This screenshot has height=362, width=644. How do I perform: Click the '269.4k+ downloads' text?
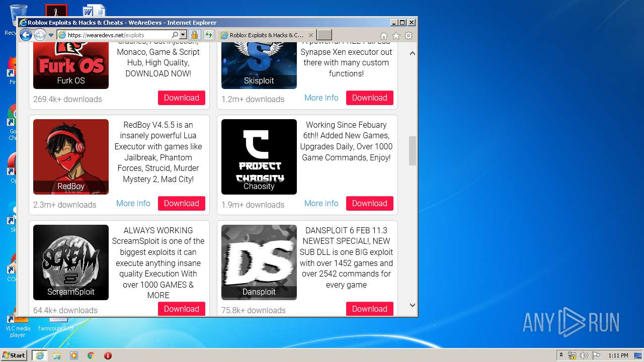pos(67,99)
